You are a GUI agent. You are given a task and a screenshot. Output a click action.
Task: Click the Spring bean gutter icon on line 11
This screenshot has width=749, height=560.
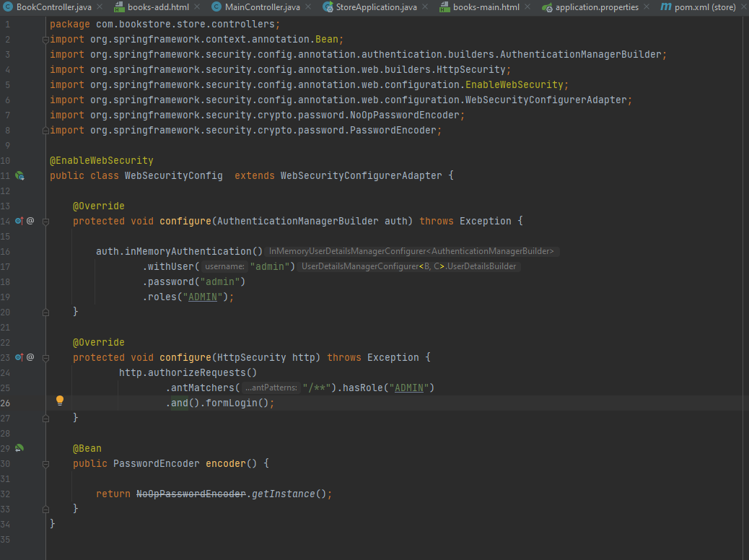pos(19,176)
